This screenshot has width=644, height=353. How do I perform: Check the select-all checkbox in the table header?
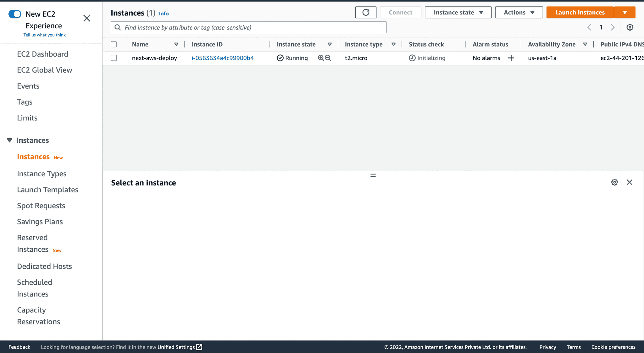[114, 44]
